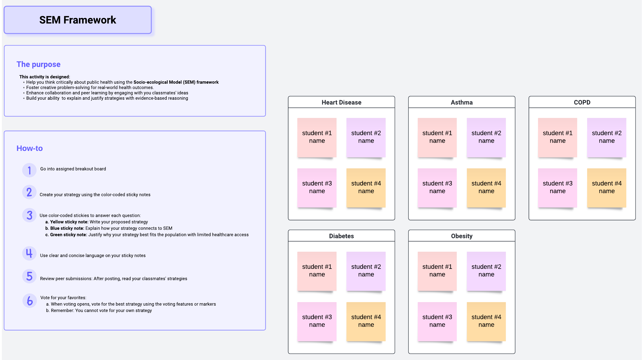Select student #2 purple sticky in COPD

point(606,137)
